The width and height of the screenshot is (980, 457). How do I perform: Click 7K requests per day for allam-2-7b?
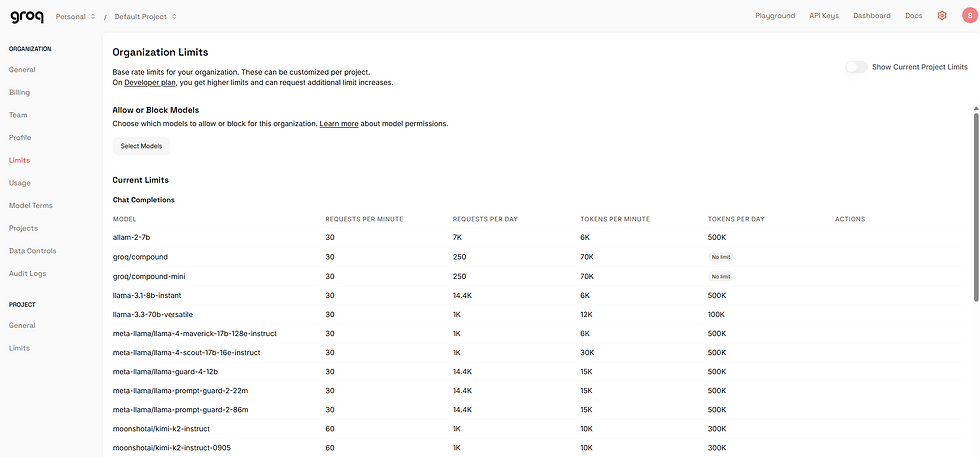pyautogui.click(x=457, y=238)
